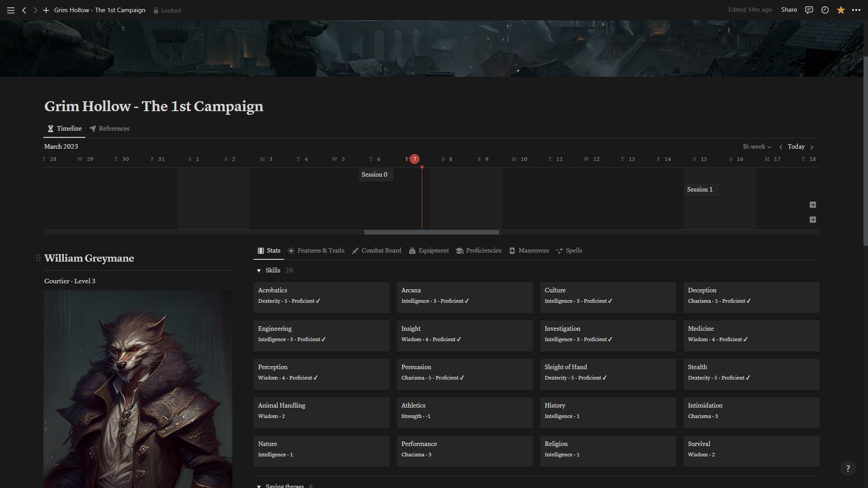The image size is (868, 488).
Task: Click the timeline horizontal scrollbar
Action: (431, 232)
